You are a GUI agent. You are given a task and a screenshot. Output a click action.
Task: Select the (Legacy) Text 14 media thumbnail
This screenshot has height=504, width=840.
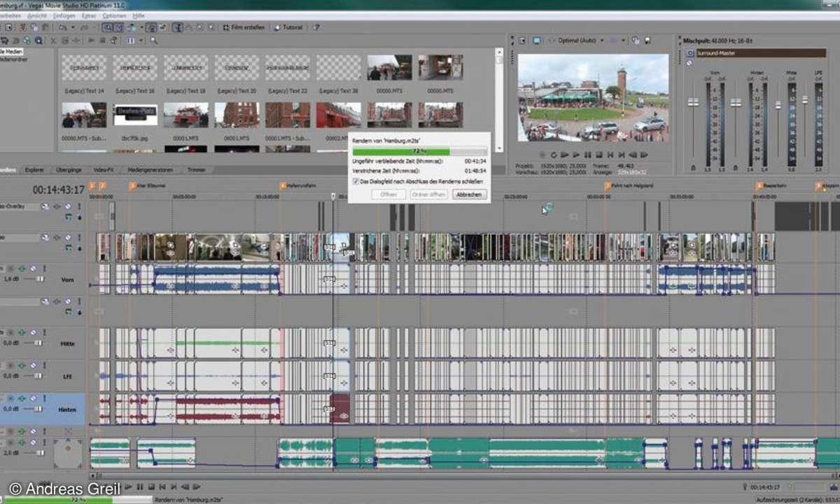(x=84, y=69)
